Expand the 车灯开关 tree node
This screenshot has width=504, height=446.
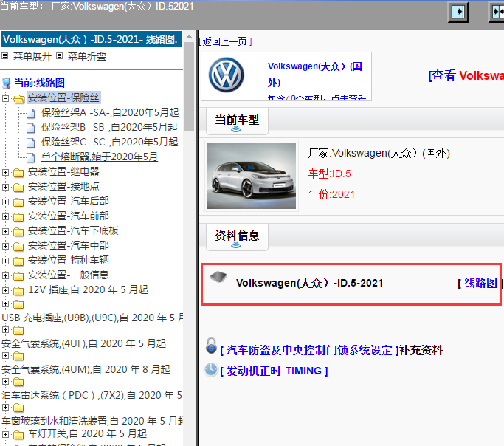pos(5,434)
